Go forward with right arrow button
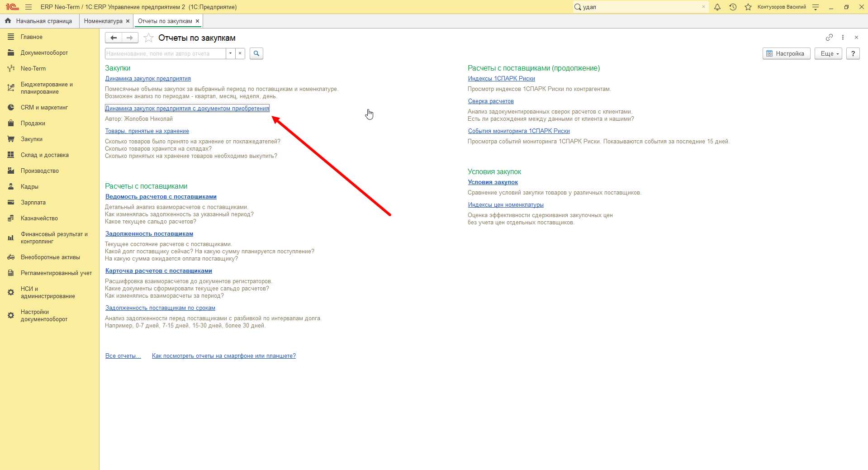868x470 pixels. pos(130,38)
